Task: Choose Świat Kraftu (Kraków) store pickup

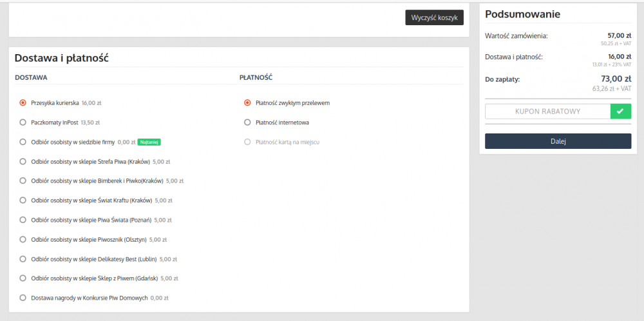Action: point(23,200)
